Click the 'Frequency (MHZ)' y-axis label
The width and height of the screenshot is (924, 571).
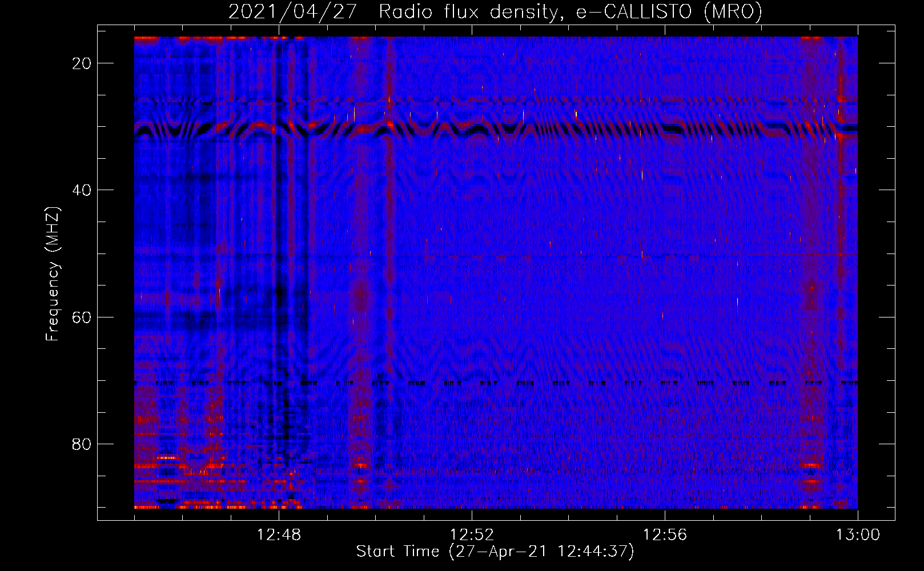(x=53, y=274)
